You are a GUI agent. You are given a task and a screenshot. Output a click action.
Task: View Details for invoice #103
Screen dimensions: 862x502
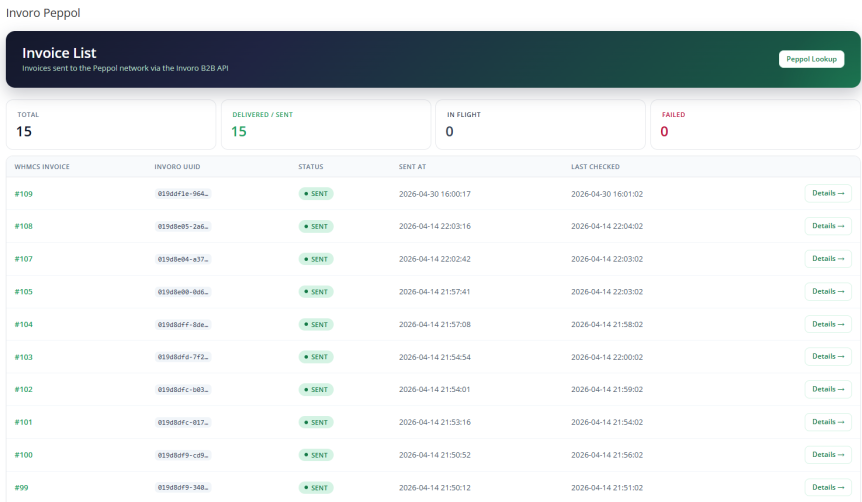[x=828, y=357]
